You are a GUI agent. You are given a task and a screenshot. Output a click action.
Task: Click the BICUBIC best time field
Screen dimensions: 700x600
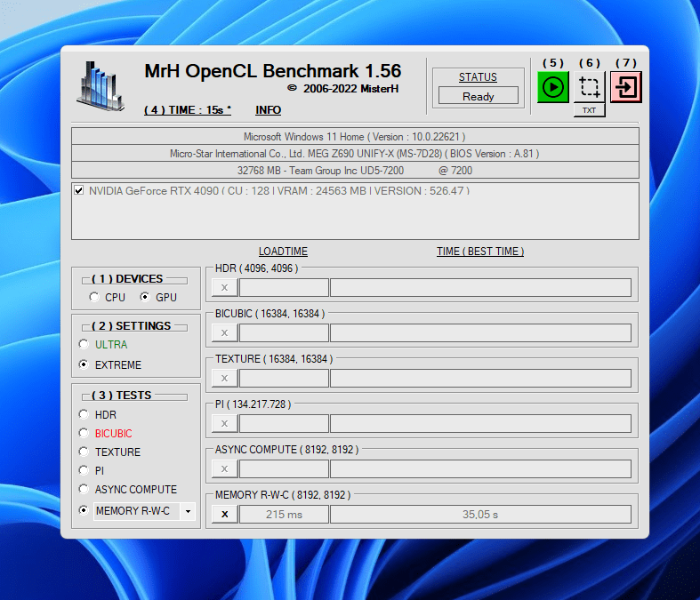(480, 332)
